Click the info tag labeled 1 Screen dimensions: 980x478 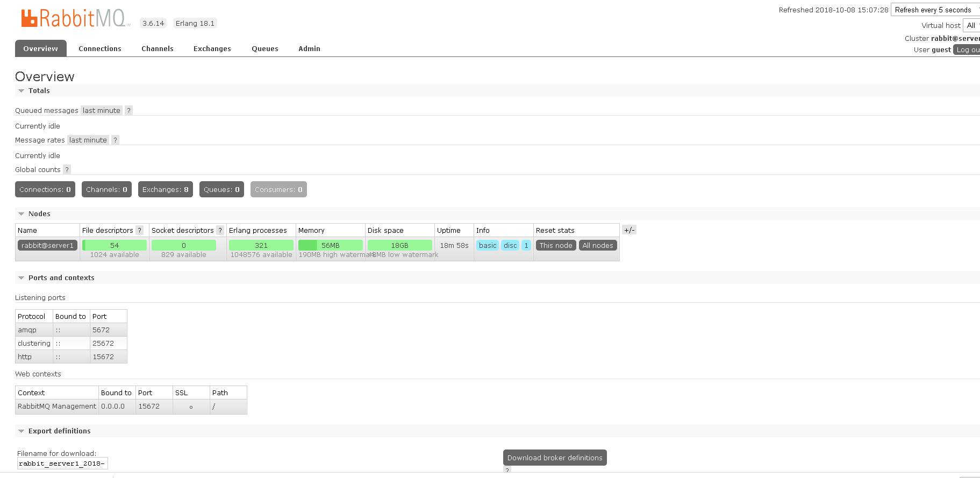coord(526,245)
